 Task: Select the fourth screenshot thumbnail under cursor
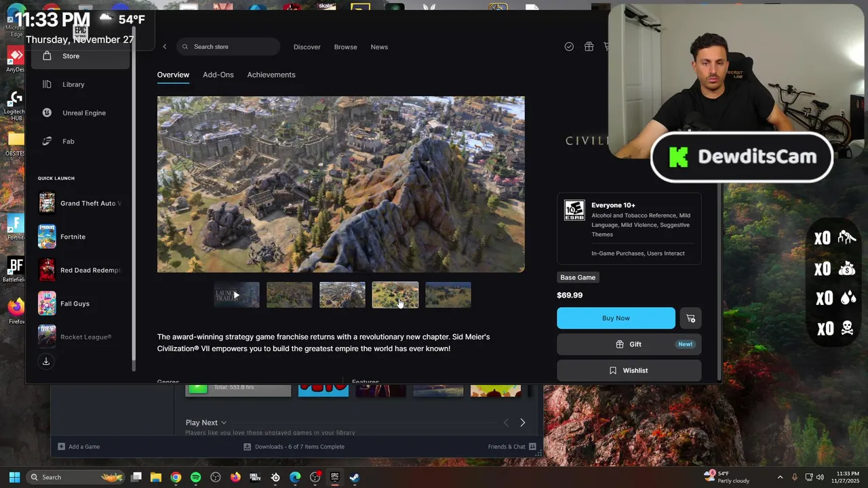click(x=395, y=295)
